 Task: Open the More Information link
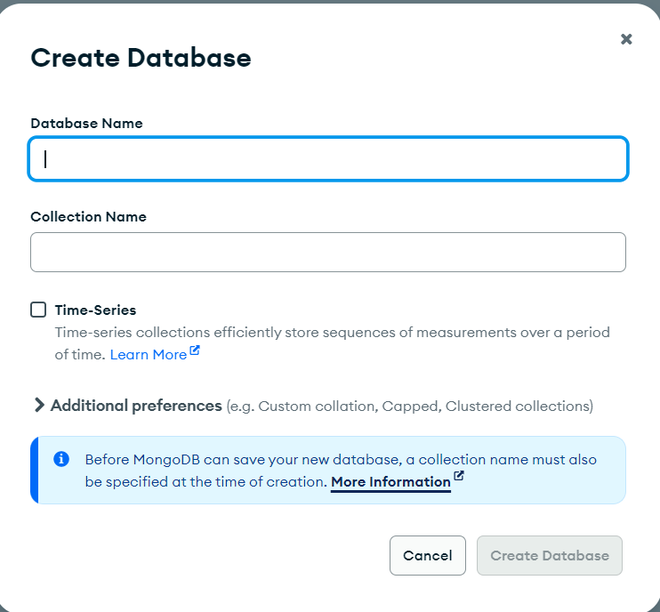[390, 482]
